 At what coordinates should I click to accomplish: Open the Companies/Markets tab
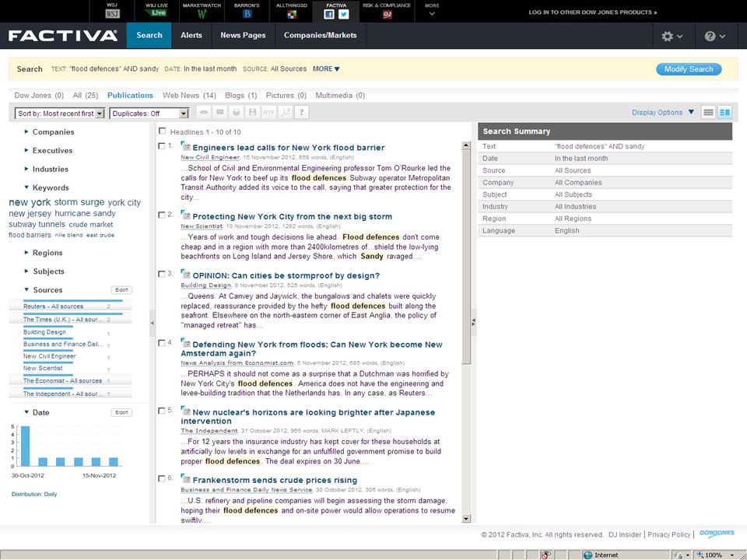(x=320, y=35)
